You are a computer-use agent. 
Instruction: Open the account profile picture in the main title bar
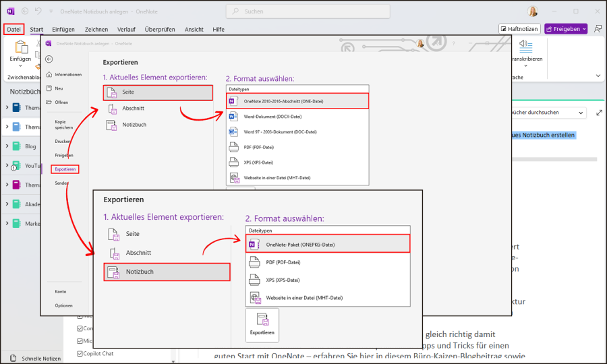[533, 11]
